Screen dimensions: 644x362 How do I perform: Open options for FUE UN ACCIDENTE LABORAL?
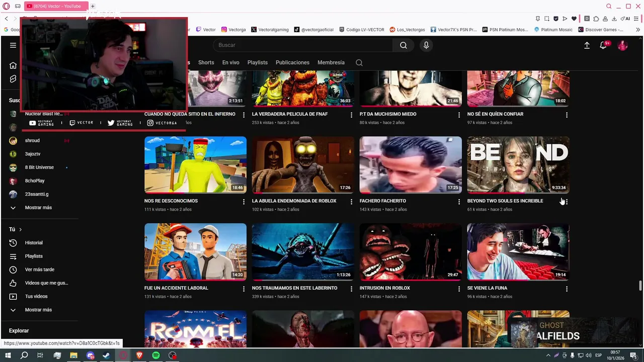click(x=244, y=289)
